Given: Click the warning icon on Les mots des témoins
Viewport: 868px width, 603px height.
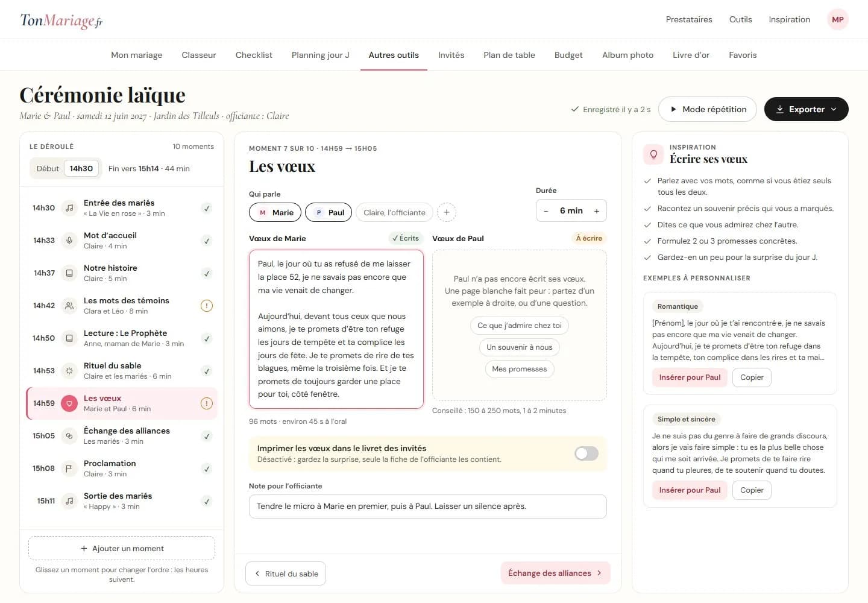Looking at the screenshot, I should click(207, 306).
